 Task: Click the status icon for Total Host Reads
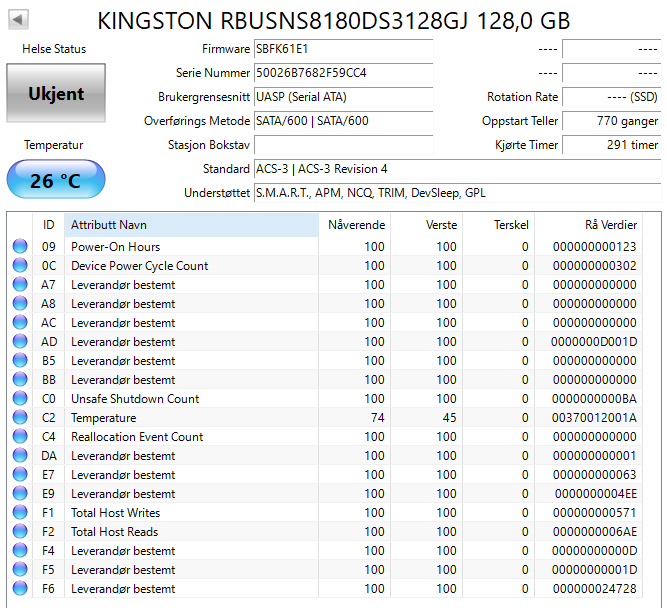point(20,531)
